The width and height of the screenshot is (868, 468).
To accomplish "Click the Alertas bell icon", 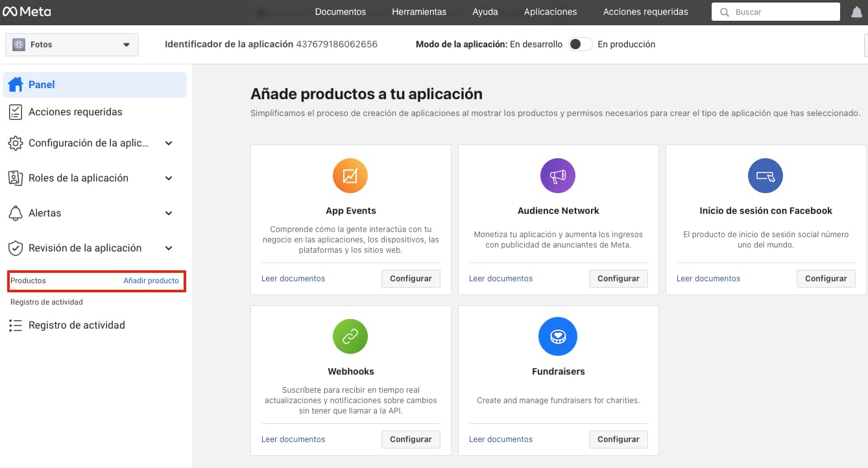I will pyautogui.click(x=16, y=213).
